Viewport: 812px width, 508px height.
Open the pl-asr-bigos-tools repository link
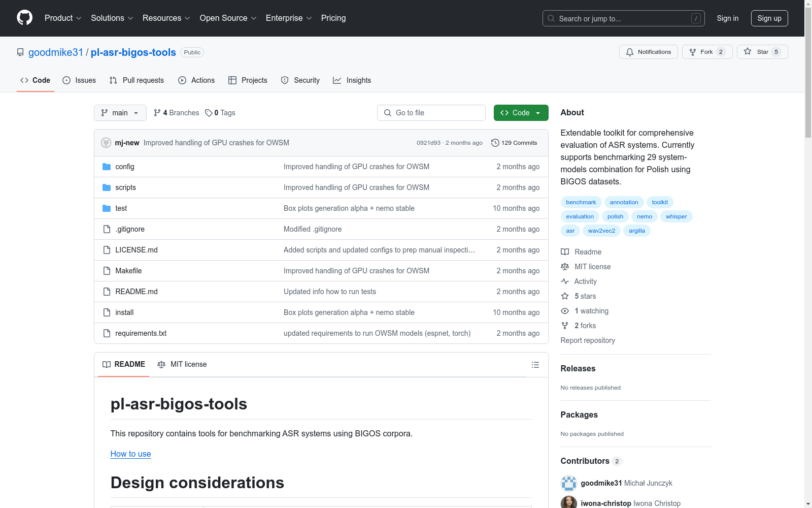[133, 52]
